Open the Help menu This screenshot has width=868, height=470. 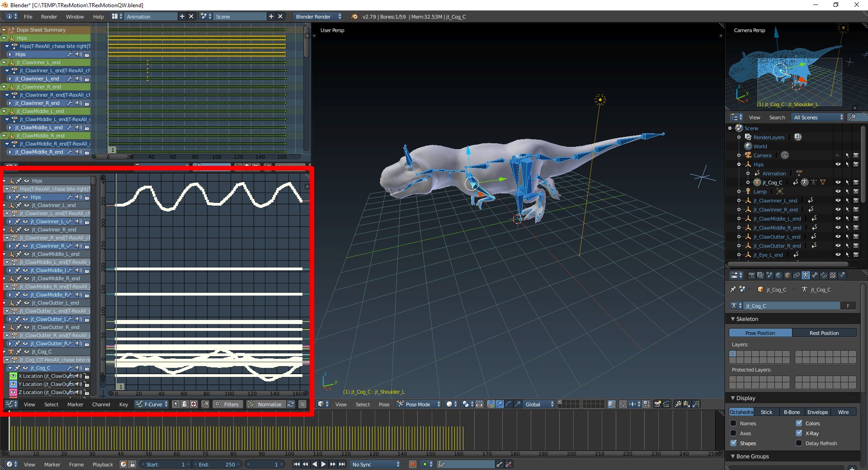point(98,17)
